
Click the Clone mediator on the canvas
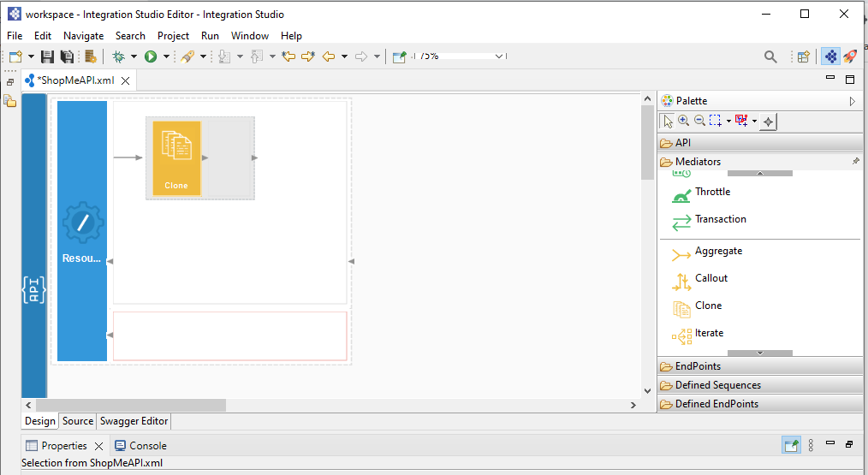click(x=176, y=158)
